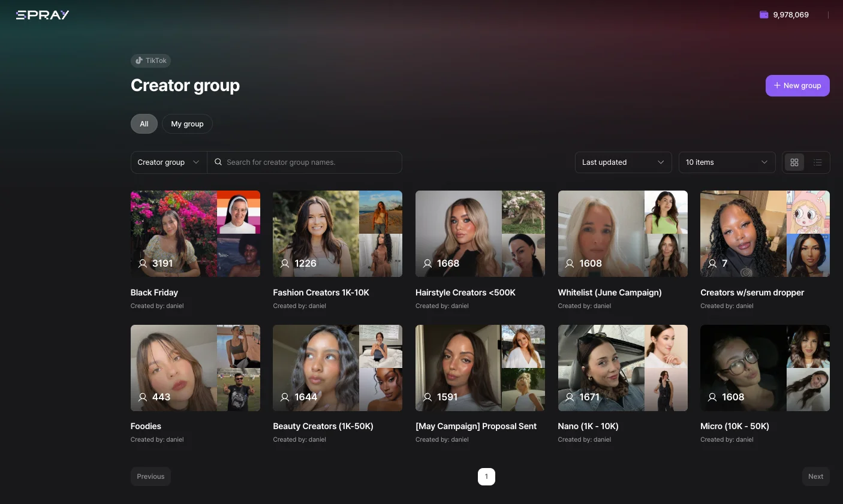Click member count icon on Creators w/serum dropper
The image size is (843, 504).
click(712, 264)
